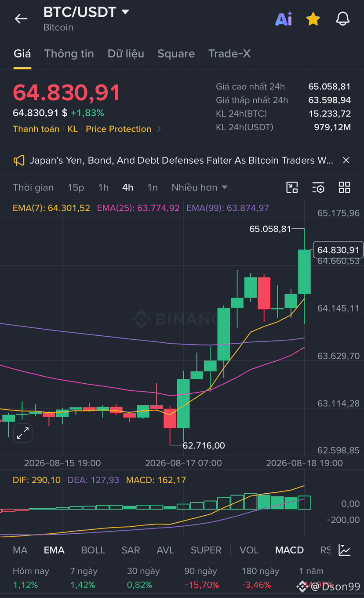
Task: Tap the Giá cao nhất 24h value
Action: (x=329, y=87)
